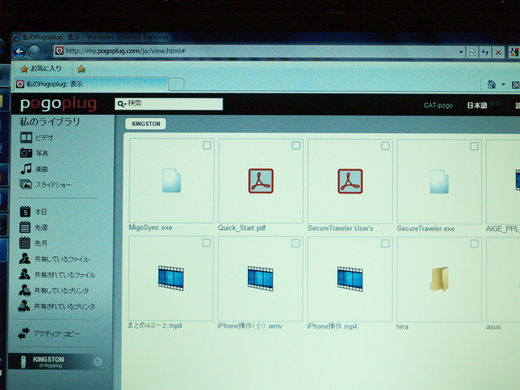Image resolution: width=520 pixels, height=390 pixels.
Task: Tick the checkbox for iPhone操作(小).wmv
Action: (x=296, y=243)
